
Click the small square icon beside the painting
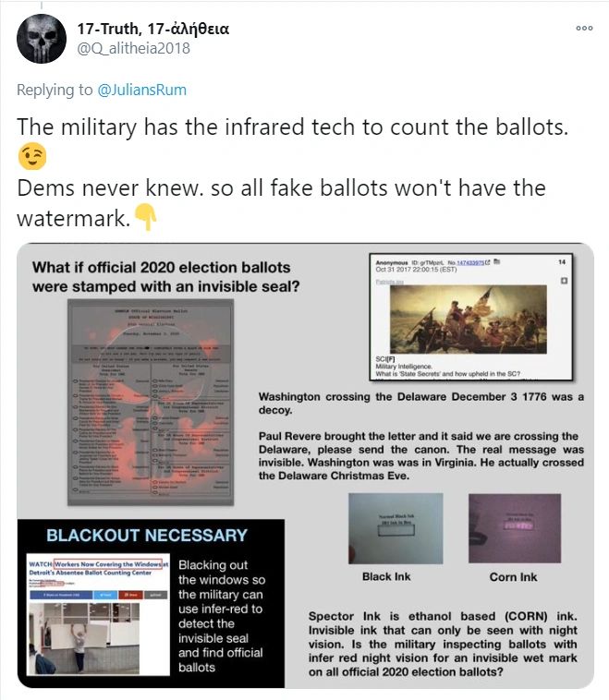(x=564, y=281)
